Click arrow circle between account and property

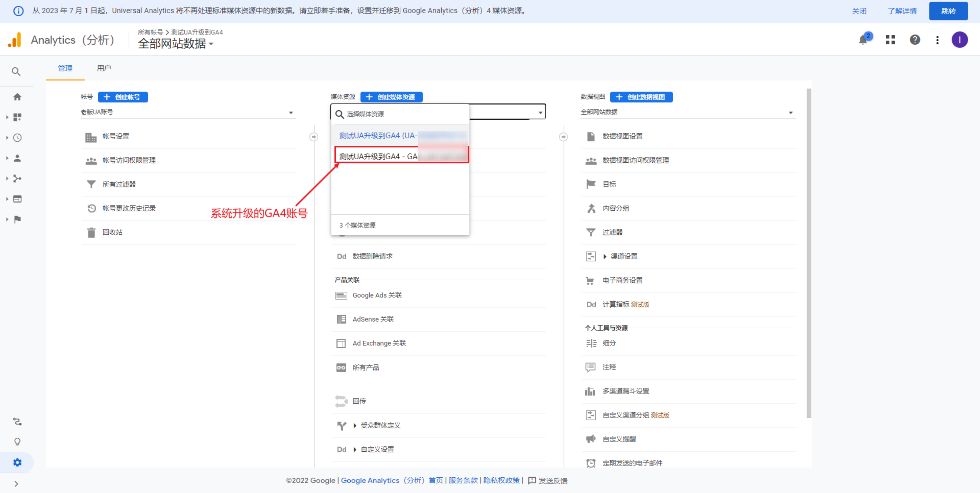point(314,137)
